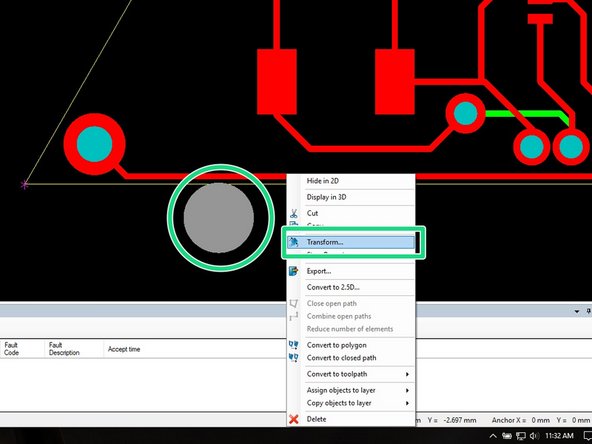Click the Transform icon in menu
This screenshot has height=444, width=592.
click(x=293, y=242)
